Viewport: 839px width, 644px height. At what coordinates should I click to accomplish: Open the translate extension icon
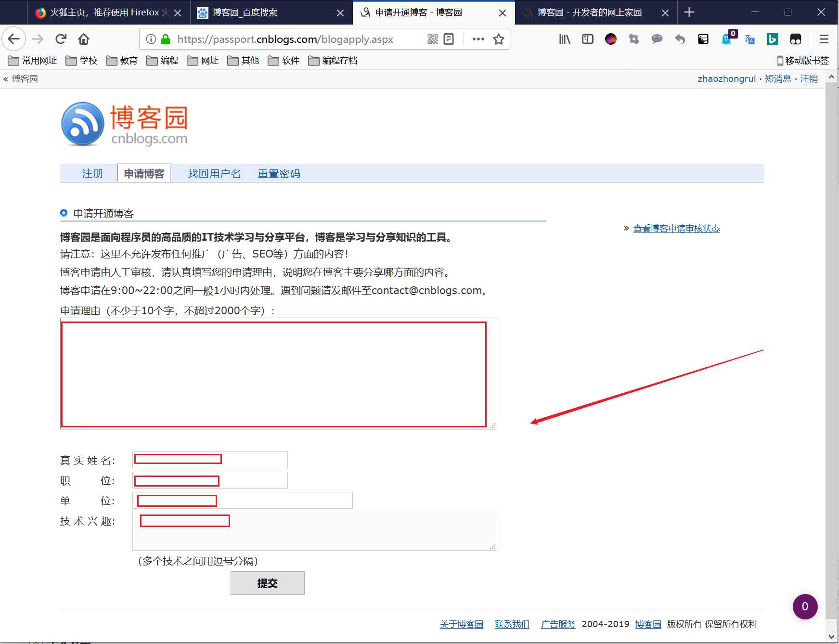tap(749, 39)
